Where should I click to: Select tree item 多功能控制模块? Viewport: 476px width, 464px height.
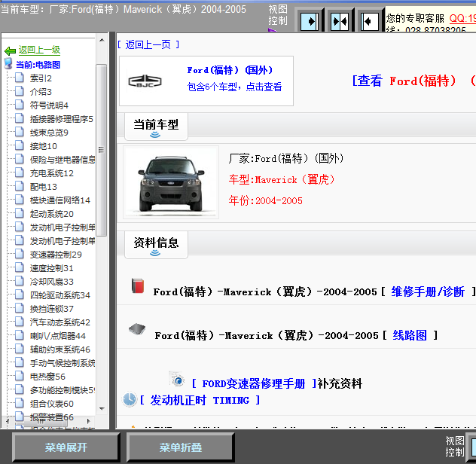point(63,390)
